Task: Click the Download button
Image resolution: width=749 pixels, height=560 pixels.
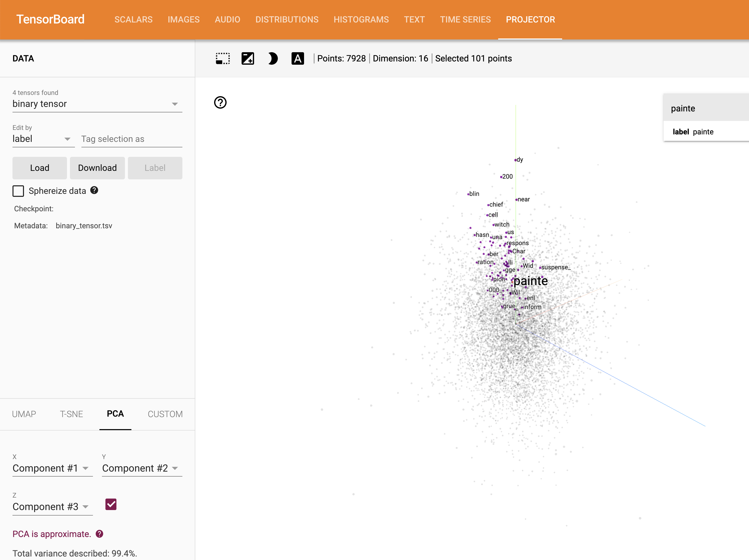Action: pos(97,168)
